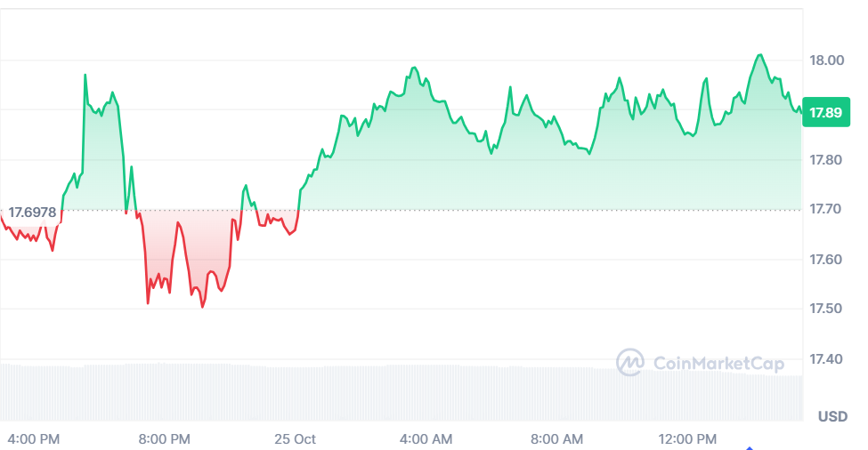Click the 8:00 PM time label
This screenshot has width=868, height=450.
click(x=164, y=439)
